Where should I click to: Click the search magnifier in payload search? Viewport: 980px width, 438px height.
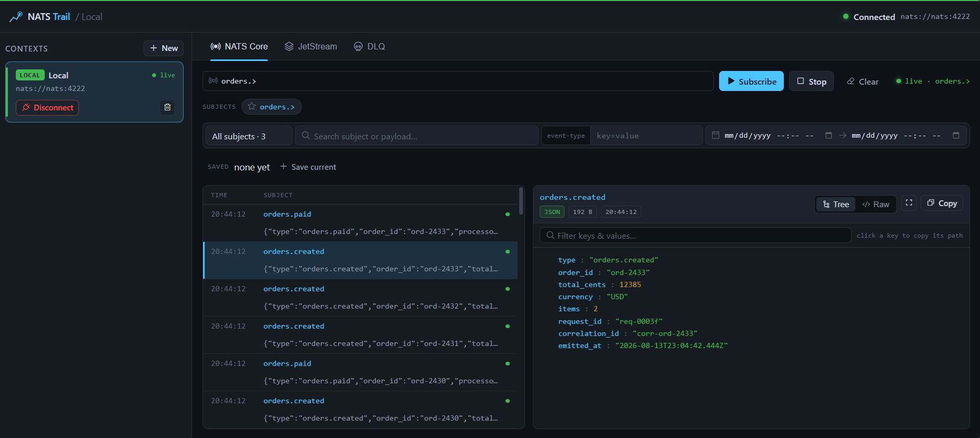(x=306, y=136)
